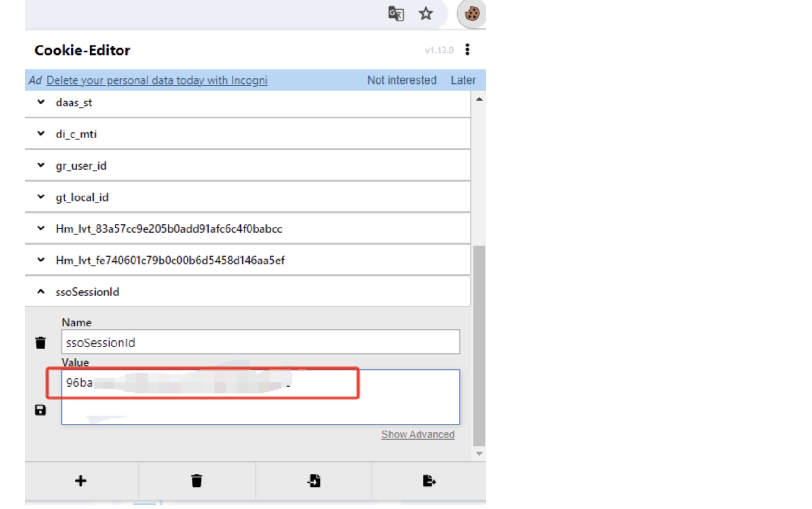Delete the ssoSessionId cookie with trash icon
Viewport: 812px width, 509px height.
coord(41,343)
